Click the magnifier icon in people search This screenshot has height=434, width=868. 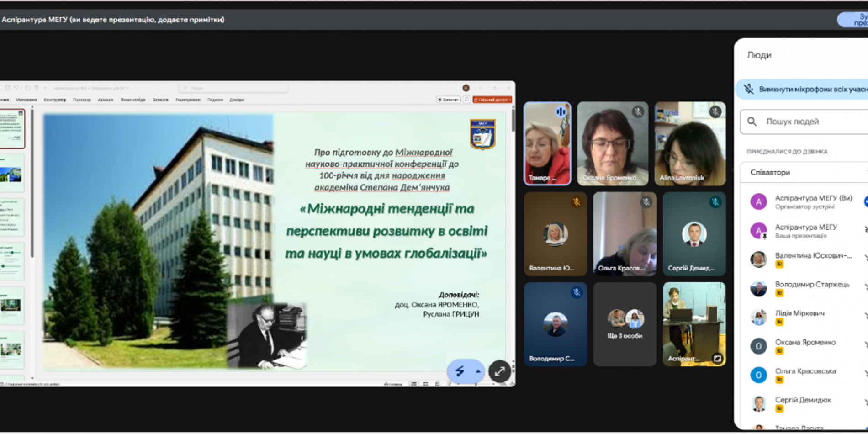752,122
